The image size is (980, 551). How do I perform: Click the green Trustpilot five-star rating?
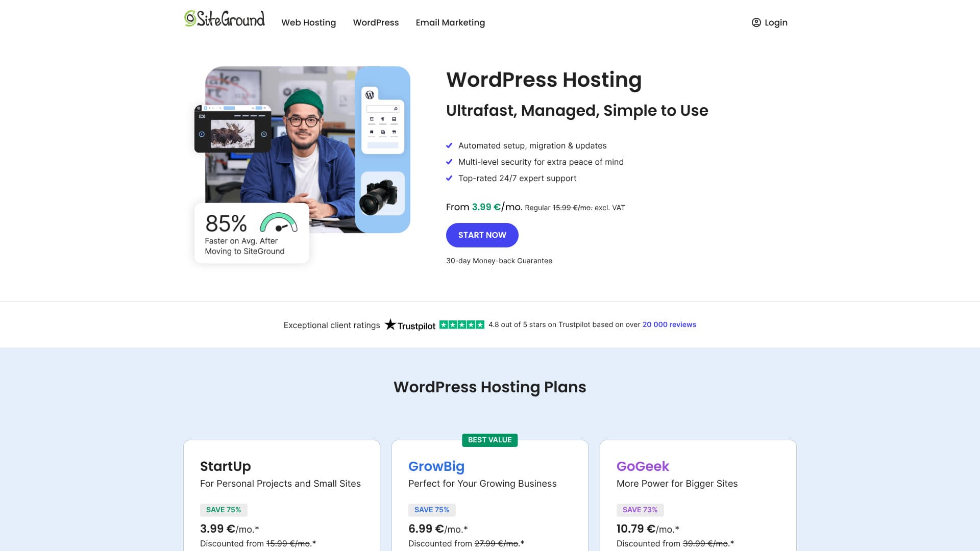[461, 324]
